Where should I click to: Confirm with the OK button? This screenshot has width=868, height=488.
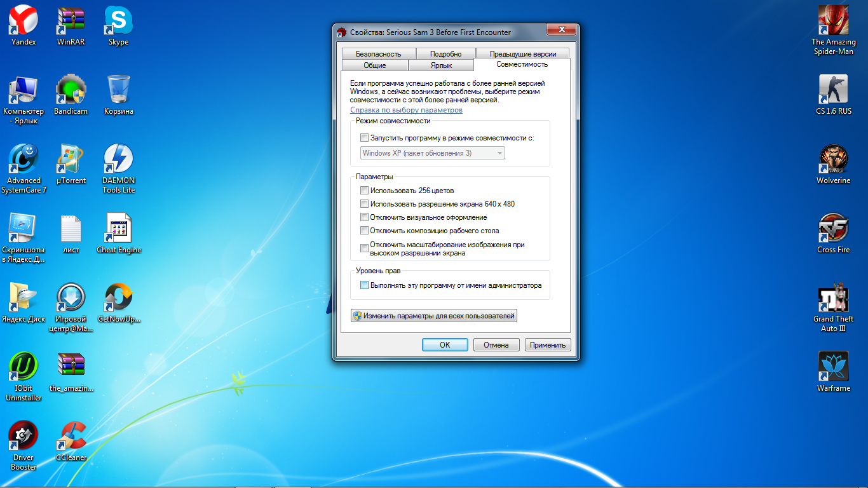445,345
